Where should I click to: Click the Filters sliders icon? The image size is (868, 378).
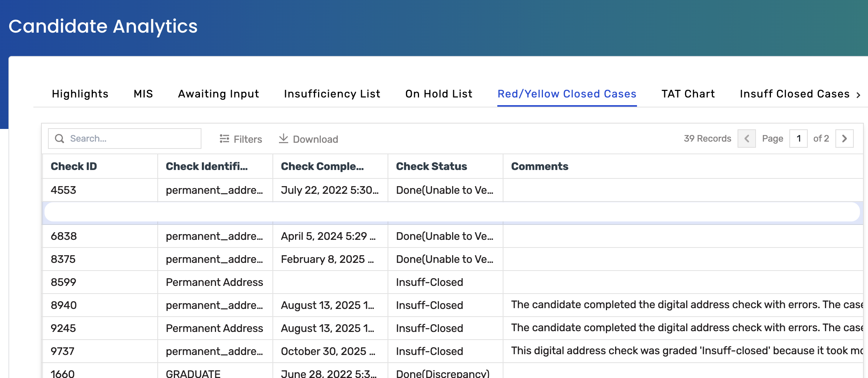224,139
